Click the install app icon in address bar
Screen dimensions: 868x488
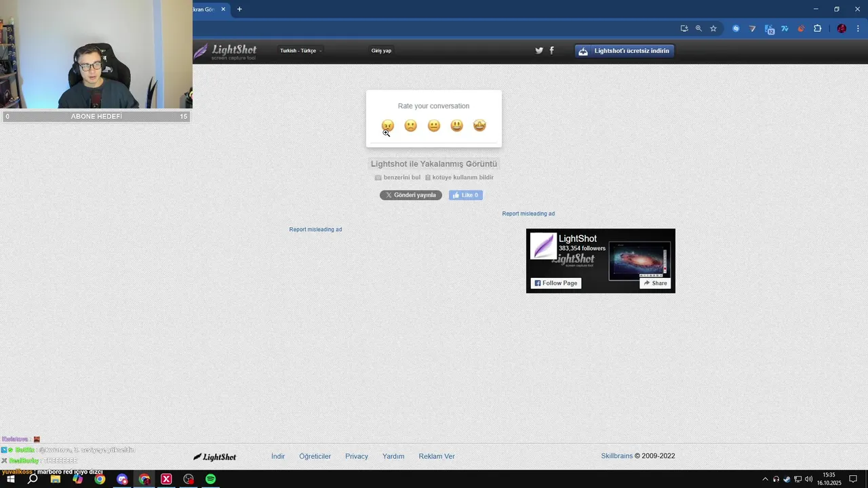click(684, 28)
